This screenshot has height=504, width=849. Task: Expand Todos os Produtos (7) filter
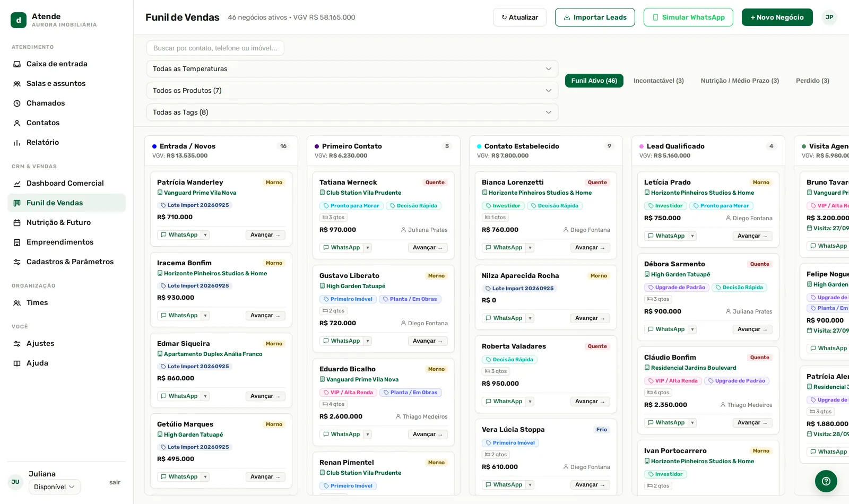[x=352, y=91]
